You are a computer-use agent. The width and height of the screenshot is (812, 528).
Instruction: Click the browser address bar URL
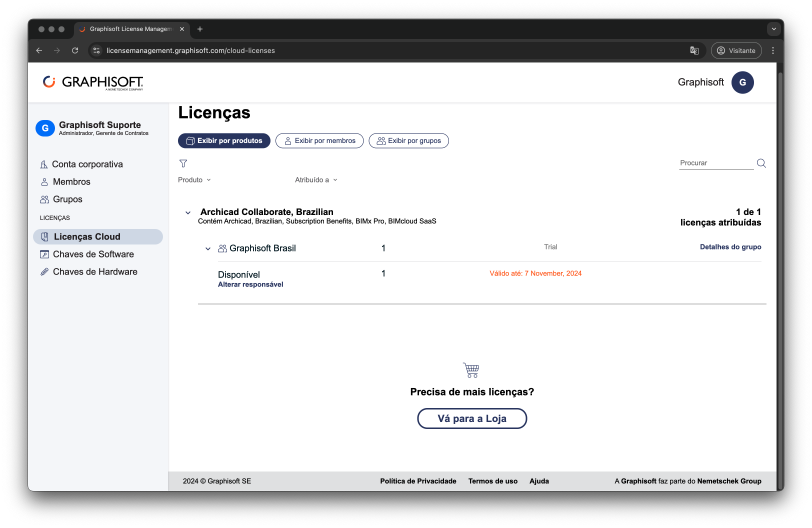[190, 50]
